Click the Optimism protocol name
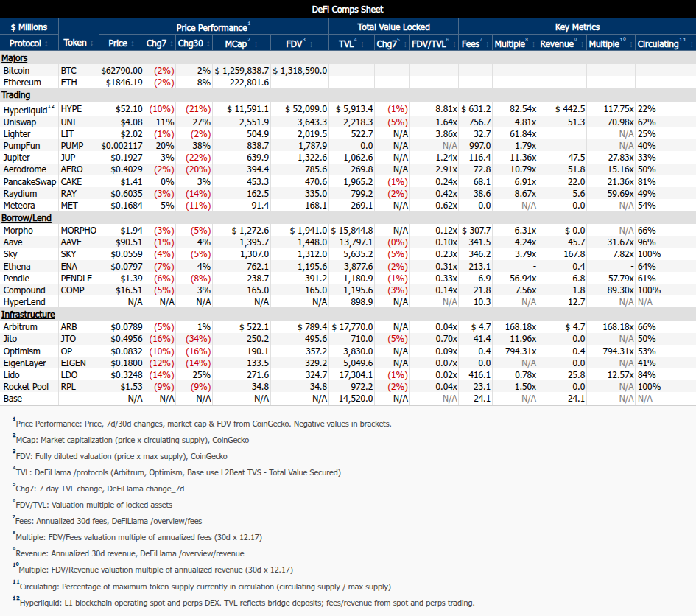Image resolution: width=696 pixels, height=616 pixels. point(22,351)
